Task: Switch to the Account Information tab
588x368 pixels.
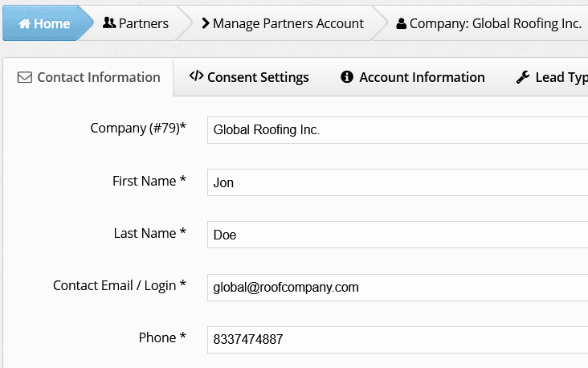Action: pyautogui.click(x=413, y=77)
